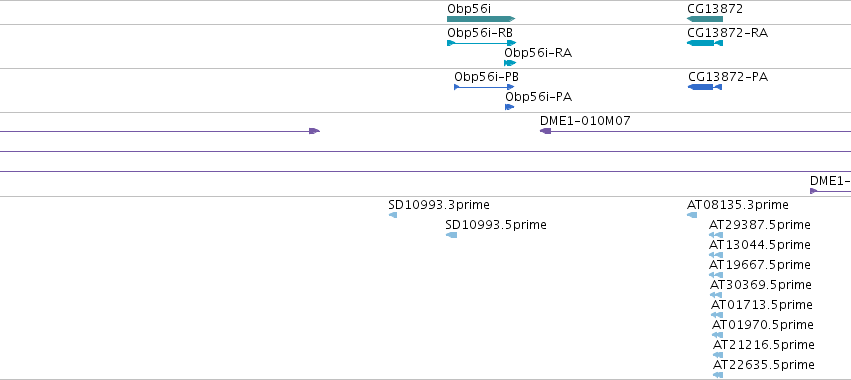The width and height of the screenshot is (851, 380).
Task: Open the AT01970.5prime feature label
Action: click(x=763, y=325)
